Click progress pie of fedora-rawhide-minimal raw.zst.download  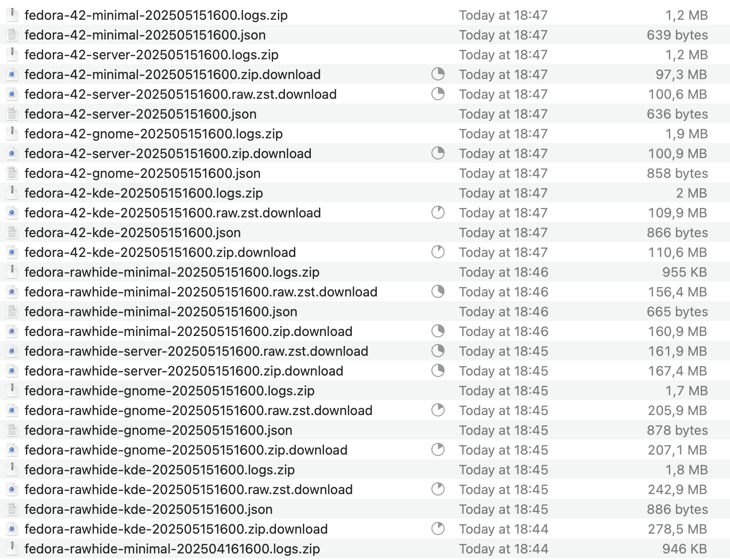pyautogui.click(x=438, y=291)
